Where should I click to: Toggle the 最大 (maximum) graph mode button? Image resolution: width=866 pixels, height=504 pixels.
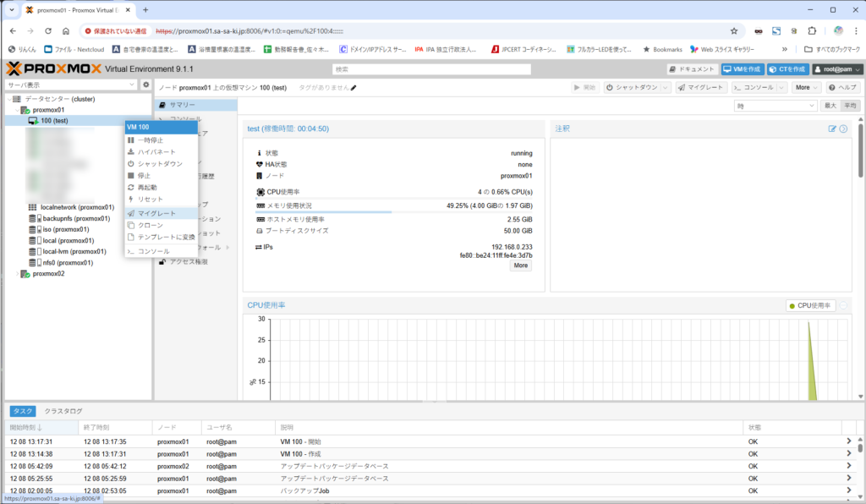tap(830, 106)
